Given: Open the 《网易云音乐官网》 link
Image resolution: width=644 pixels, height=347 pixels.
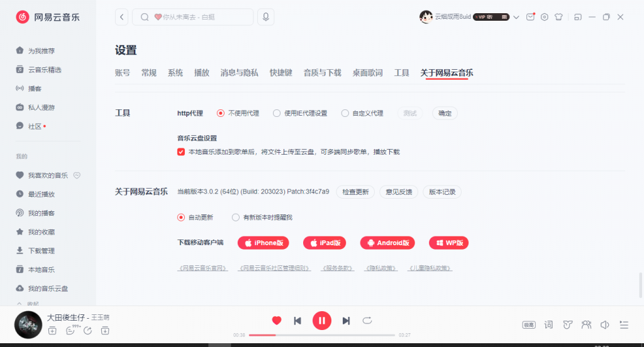Looking at the screenshot, I should pos(203,268).
